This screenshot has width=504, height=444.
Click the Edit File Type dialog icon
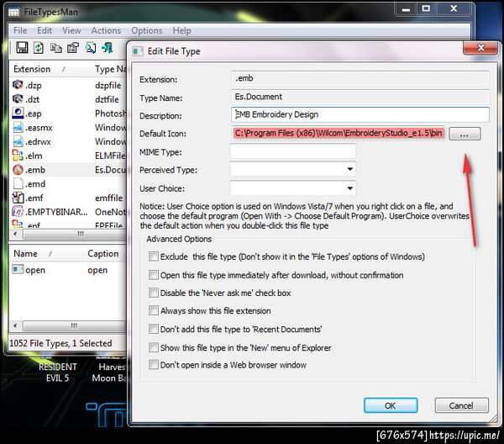pos(138,51)
